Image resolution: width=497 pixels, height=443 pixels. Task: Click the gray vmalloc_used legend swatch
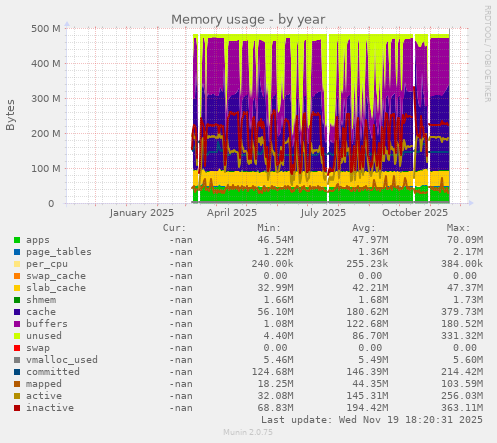click(17, 360)
